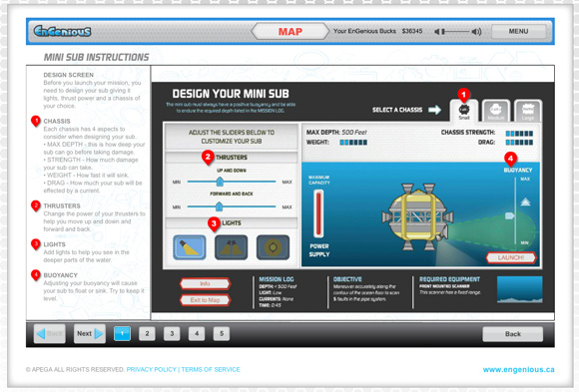Open the MENU button
Image resolution: width=579 pixels, height=392 pixels.
coord(518,31)
